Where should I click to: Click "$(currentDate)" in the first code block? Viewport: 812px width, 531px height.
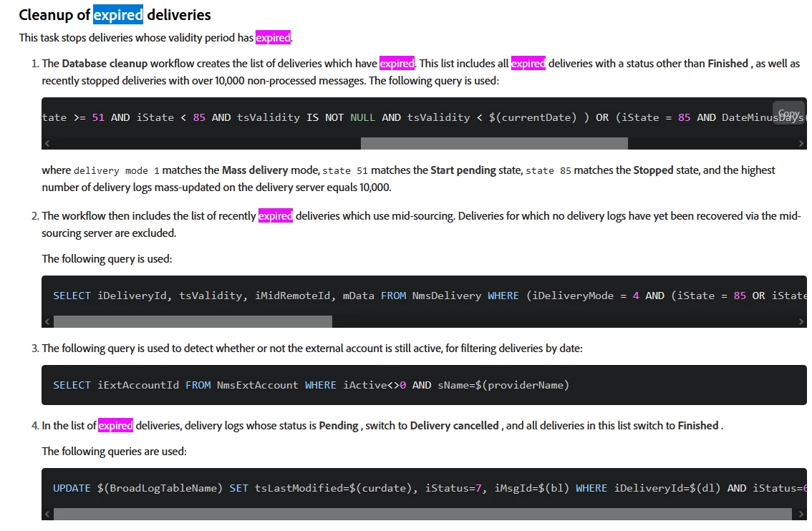click(x=532, y=117)
